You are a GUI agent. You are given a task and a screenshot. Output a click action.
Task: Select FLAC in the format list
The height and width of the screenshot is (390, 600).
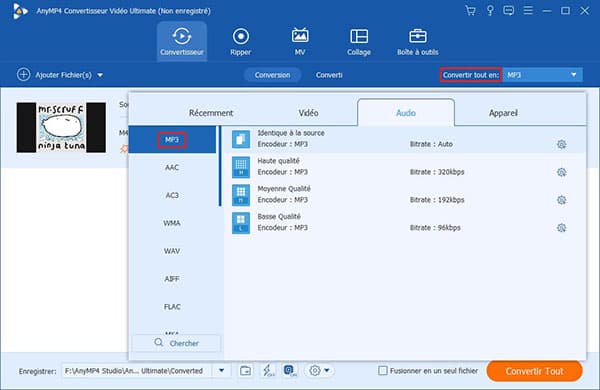coord(172,307)
